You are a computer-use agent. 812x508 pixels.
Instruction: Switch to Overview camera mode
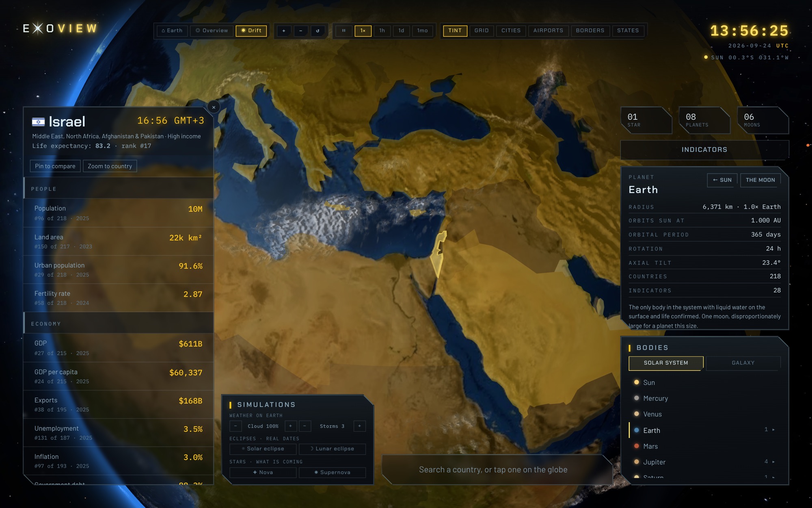tap(212, 31)
